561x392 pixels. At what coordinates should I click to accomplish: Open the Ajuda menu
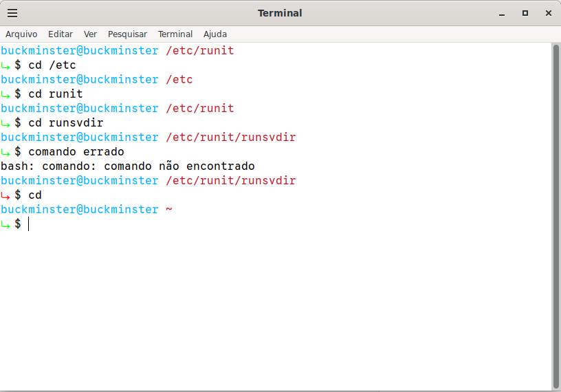(215, 34)
